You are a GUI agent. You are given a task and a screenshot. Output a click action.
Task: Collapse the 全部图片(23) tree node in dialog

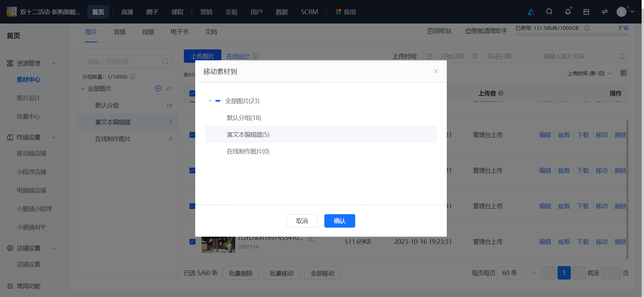210,101
